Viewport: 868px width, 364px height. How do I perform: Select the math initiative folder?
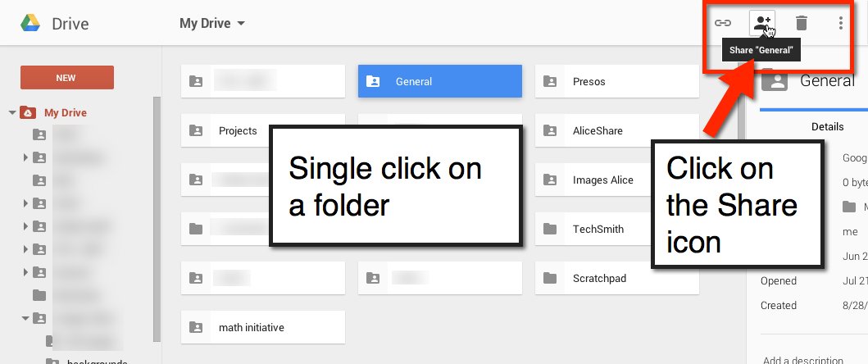[262, 327]
